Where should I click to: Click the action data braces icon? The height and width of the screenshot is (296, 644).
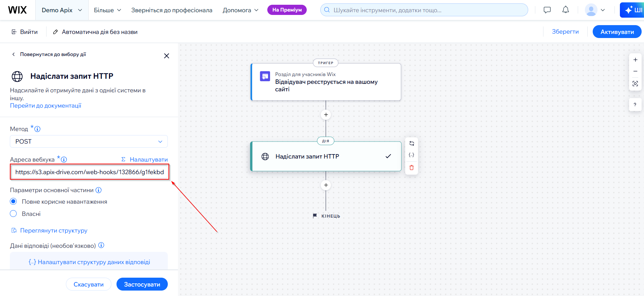411,155
